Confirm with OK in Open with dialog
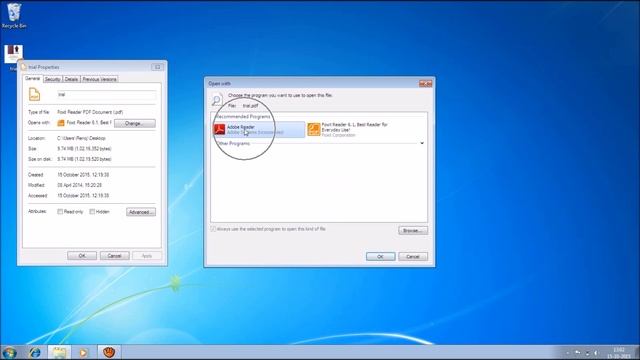Image resolution: width=640 pixels, height=360 pixels. click(x=380, y=256)
